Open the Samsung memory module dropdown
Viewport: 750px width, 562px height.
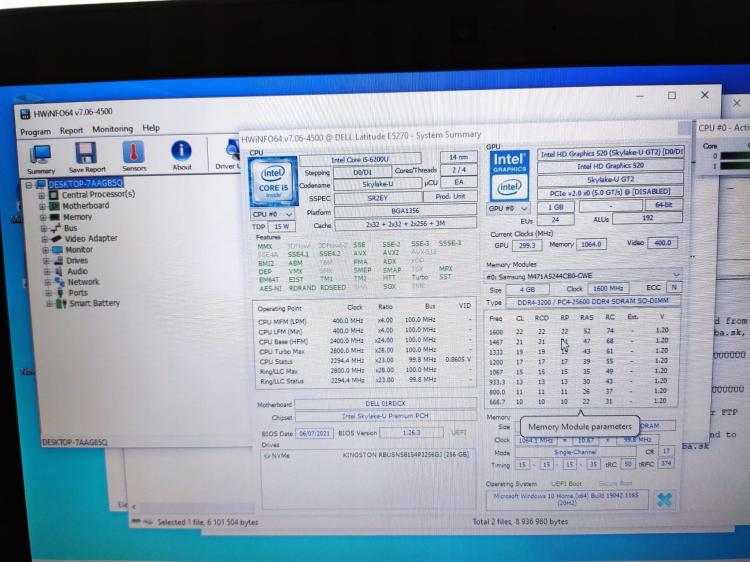(x=583, y=276)
